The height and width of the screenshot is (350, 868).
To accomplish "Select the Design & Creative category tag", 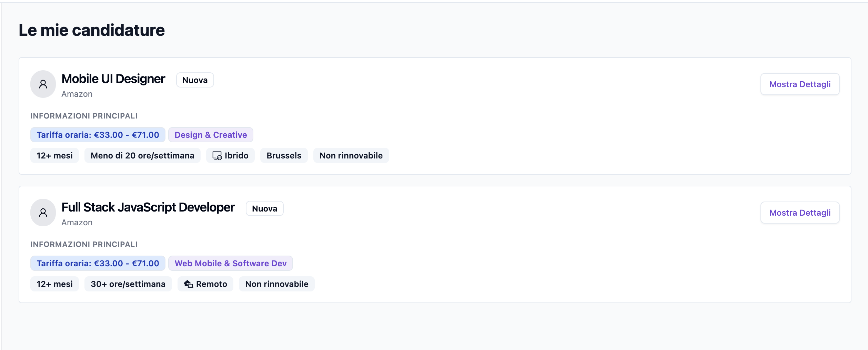I will pyautogui.click(x=211, y=135).
